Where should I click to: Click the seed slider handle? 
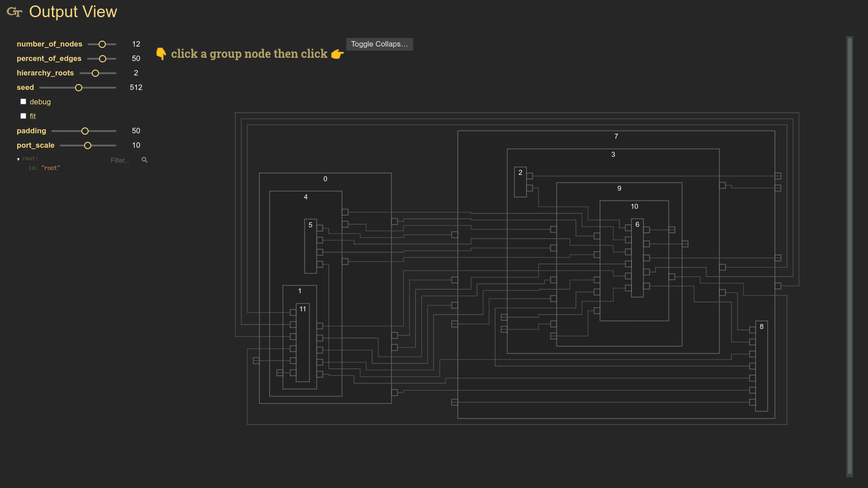tap(78, 87)
